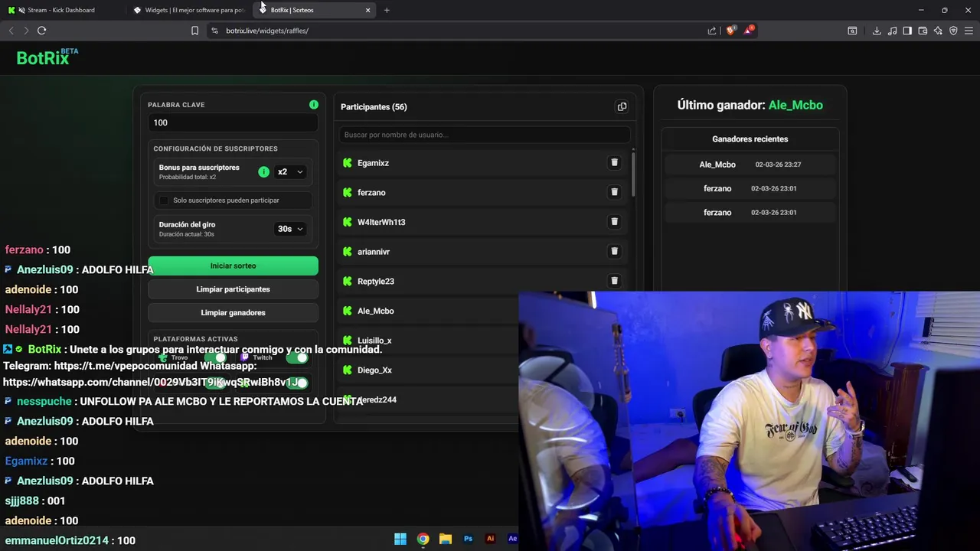Focus the Palabra Clave field showing 100
980x551 pixels.
tap(233, 122)
